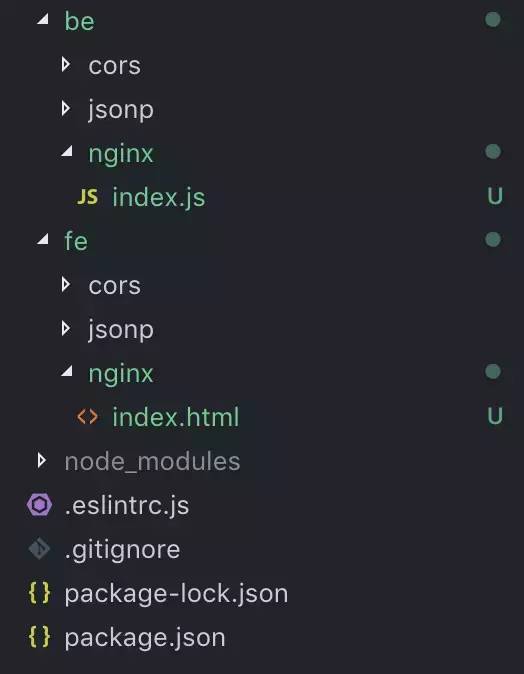
Task: Click the braces icon next to package-lock.json
Action: (39, 593)
